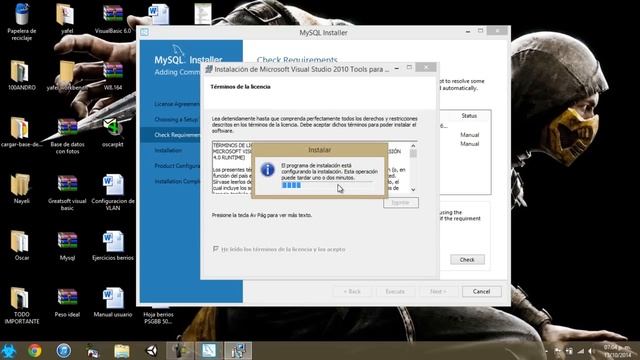Open Manual usuario Word document
Viewport: 640px width, 360px height.
point(113,302)
